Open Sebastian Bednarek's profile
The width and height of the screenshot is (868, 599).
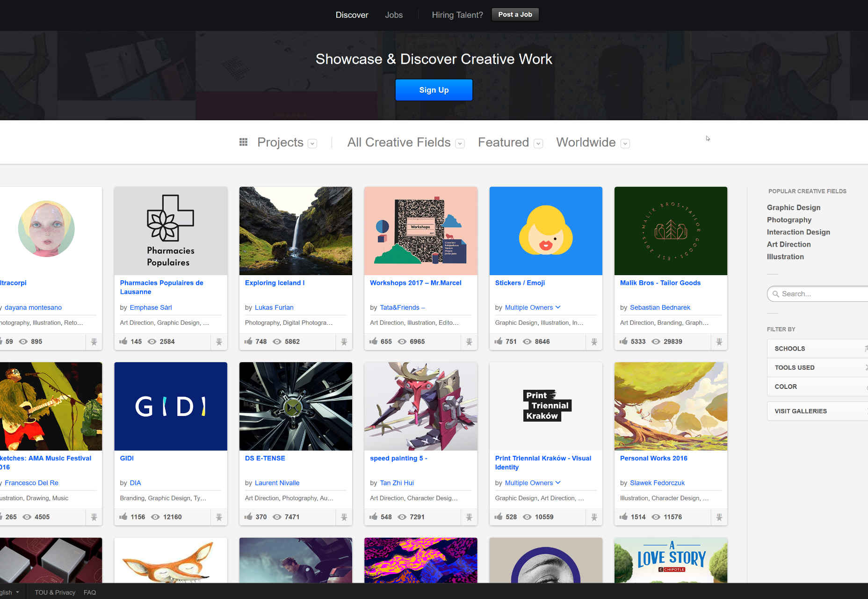(x=660, y=307)
